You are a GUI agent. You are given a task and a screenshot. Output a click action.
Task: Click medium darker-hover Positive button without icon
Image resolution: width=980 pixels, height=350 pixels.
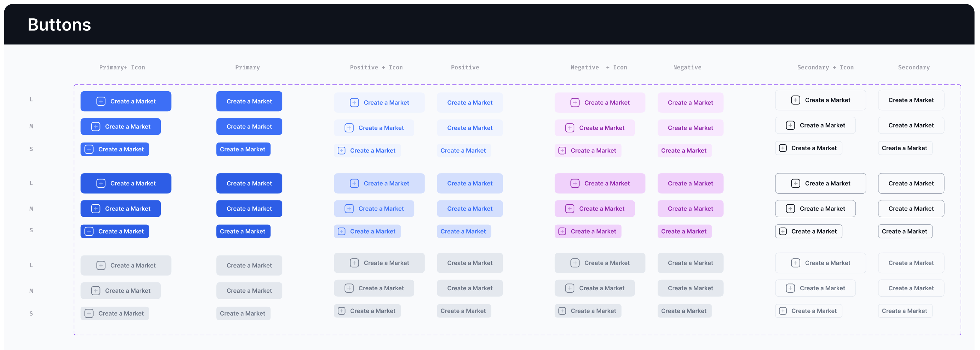(470, 209)
